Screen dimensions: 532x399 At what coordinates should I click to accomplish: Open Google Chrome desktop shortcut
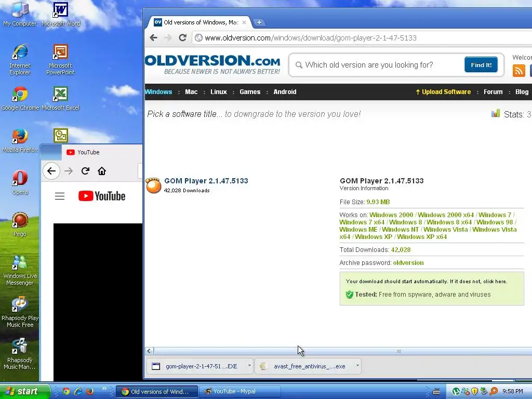[x=20, y=98]
